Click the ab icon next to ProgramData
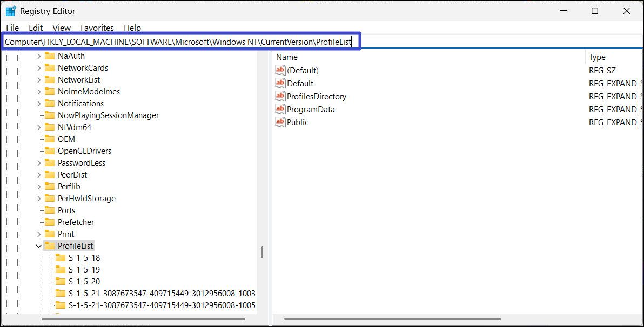 click(280, 109)
